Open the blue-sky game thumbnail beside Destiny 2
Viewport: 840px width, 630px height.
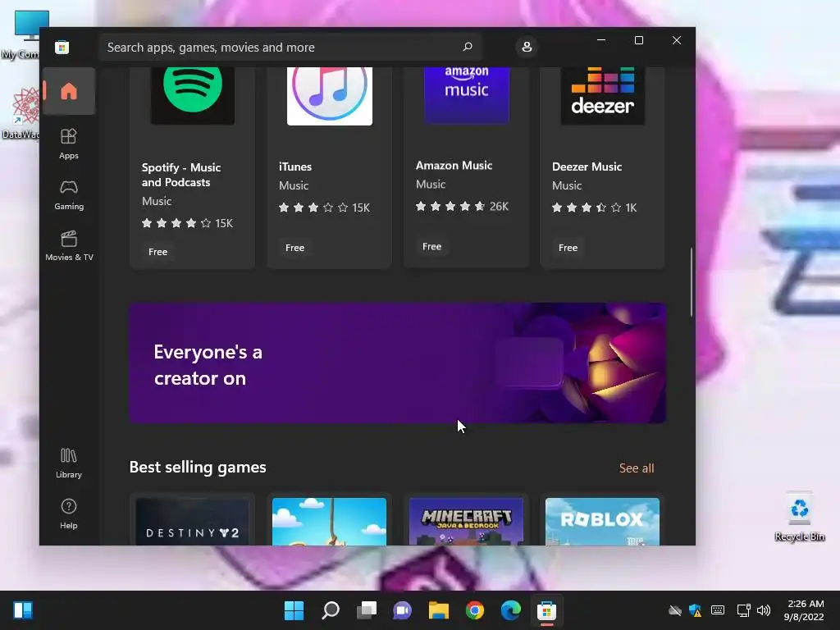(x=329, y=522)
